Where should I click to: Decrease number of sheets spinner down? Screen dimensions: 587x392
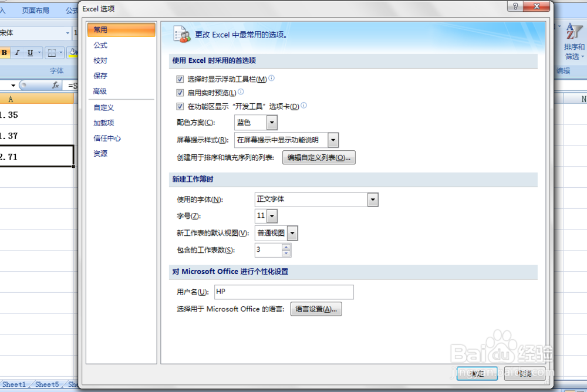tap(286, 253)
